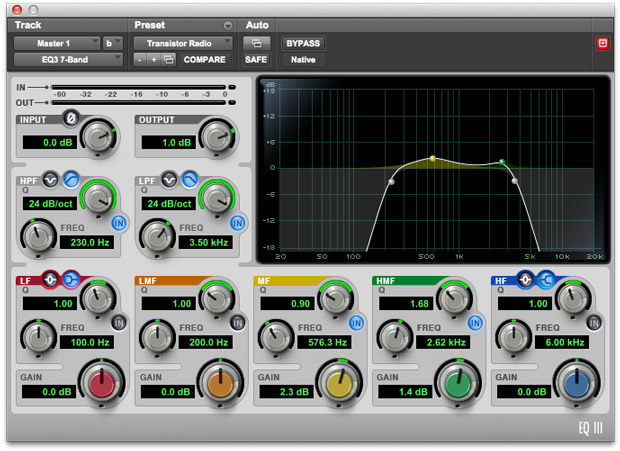Select the HPF high-pass filter type icon
The width and height of the screenshot is (620, 451).
tap(71, 180)
